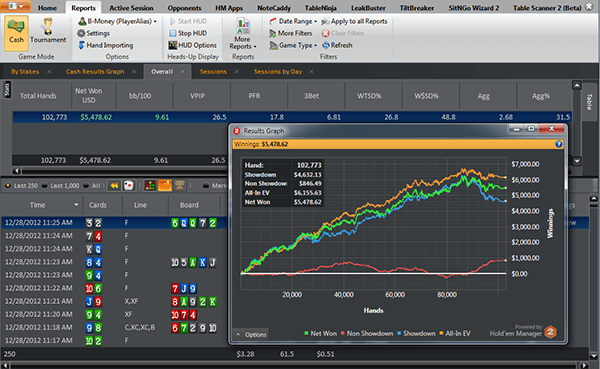The height and width of the screenshot is (369, 600).
Task: Open More Filters
Action: tap(290, 33)
